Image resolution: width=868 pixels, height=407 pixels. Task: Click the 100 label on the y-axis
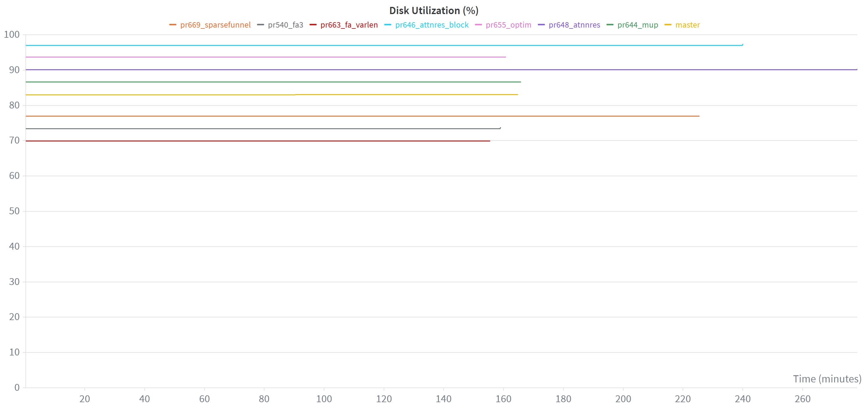coord(12,34)
